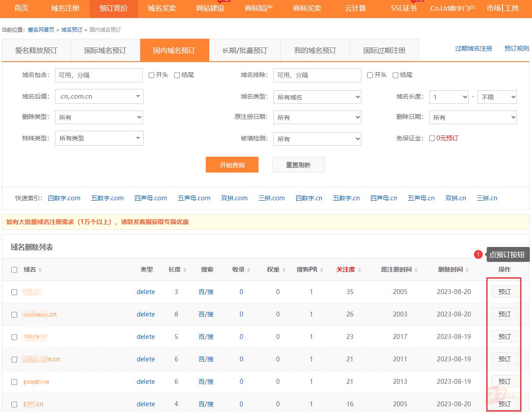Click the 删除时间 column sort arrows

(x=467, y=270)
